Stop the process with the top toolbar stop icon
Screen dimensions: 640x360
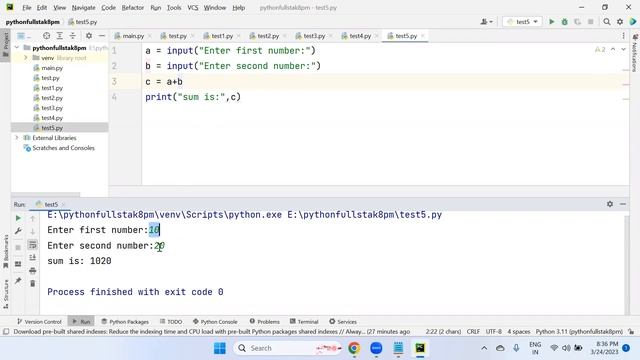(x=590, y=22)
